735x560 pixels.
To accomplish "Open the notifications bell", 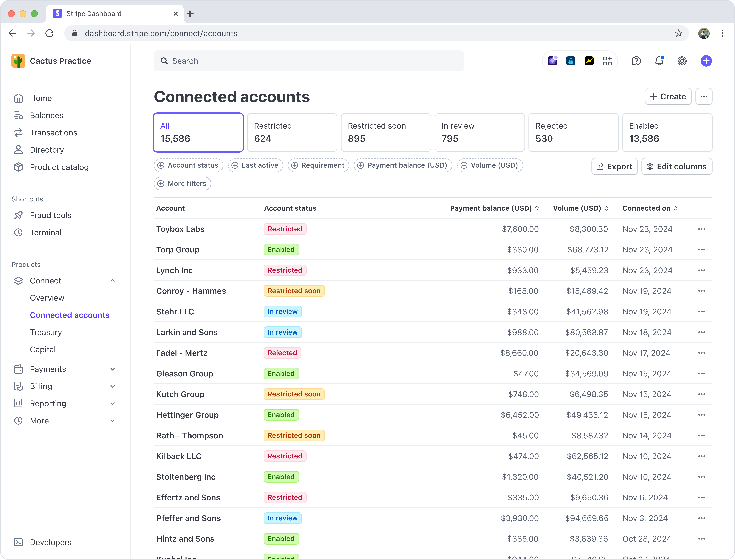I will pos(659,61).
